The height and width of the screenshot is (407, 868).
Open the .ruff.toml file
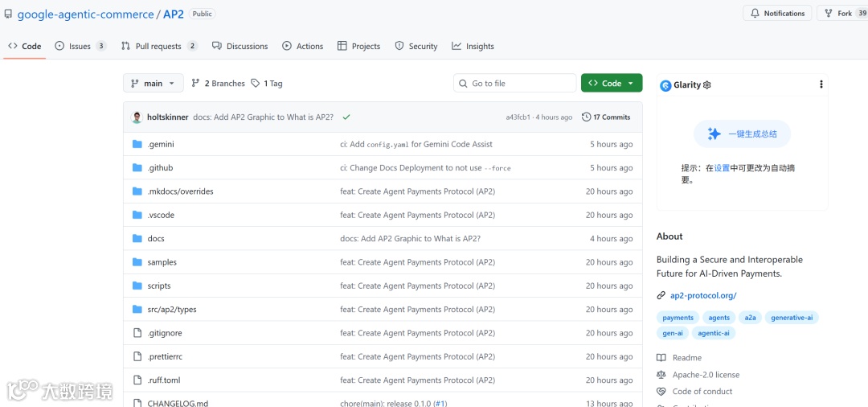164,380
